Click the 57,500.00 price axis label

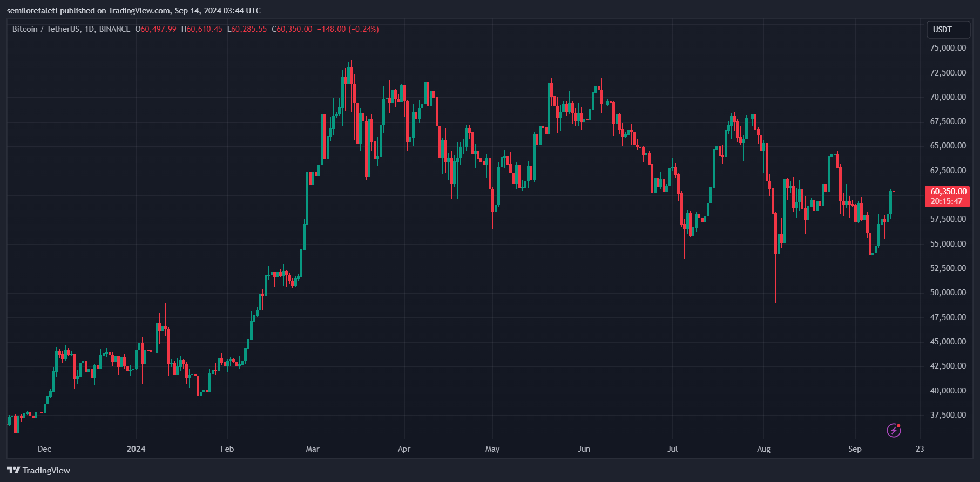[x=948, y=219]
